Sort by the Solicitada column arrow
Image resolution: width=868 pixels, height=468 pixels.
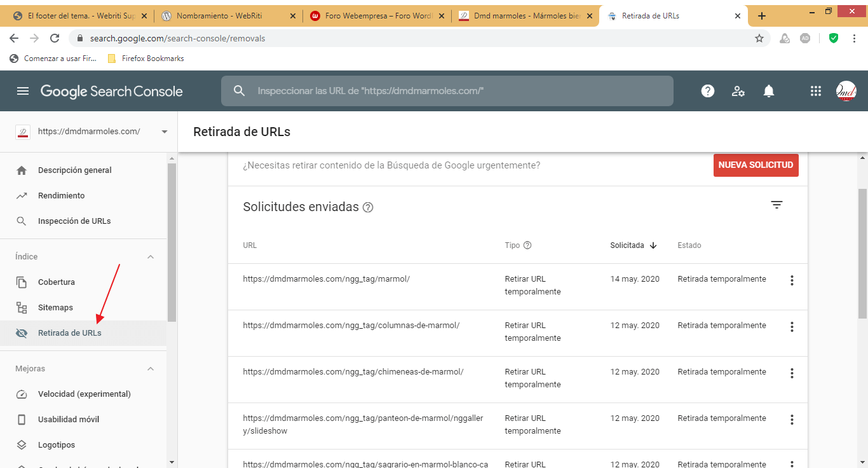pos(653,245)
